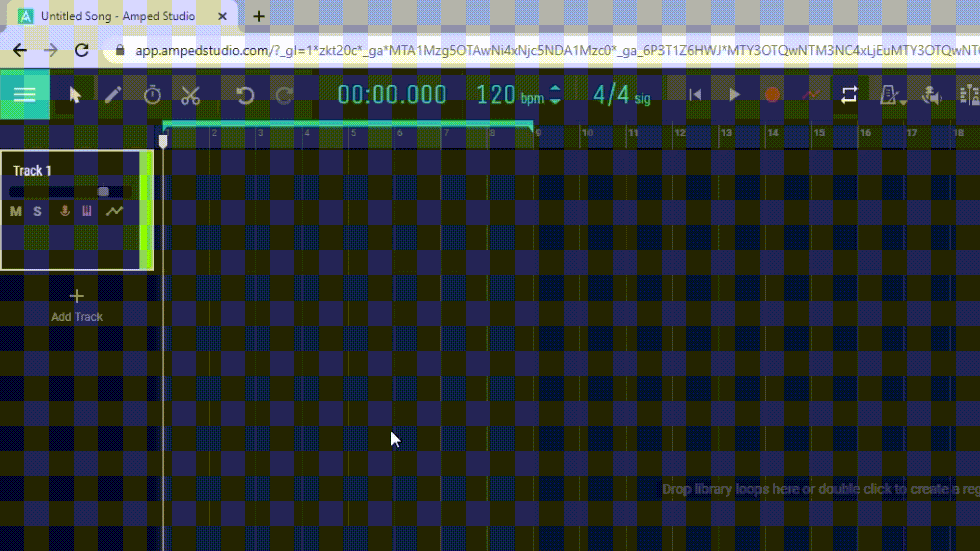Click the Add Track button
Viewport: 980px width, 551px height.
(77, 306)
